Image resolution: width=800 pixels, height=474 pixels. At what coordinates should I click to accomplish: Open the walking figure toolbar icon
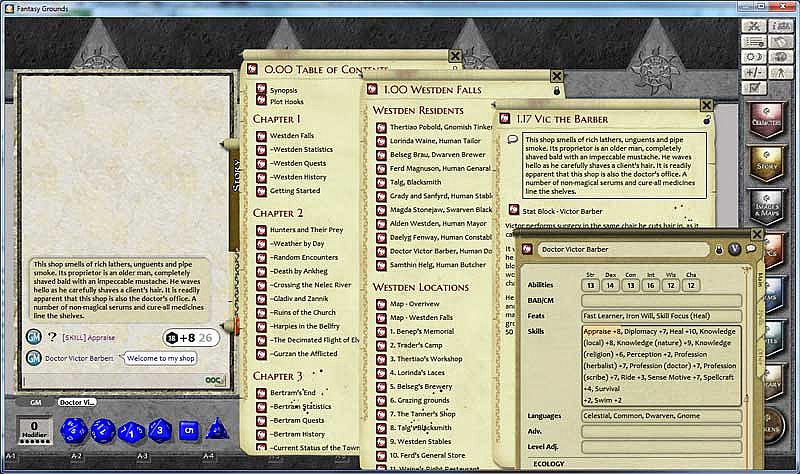coord(781,72)
